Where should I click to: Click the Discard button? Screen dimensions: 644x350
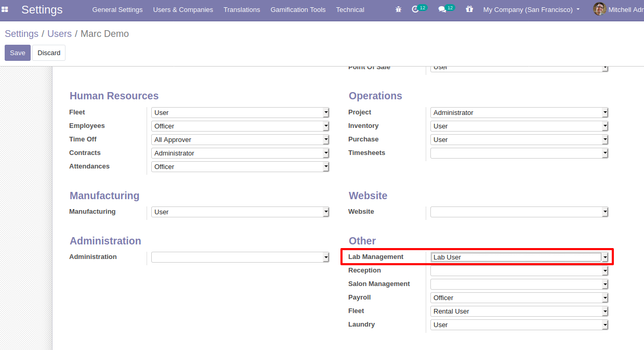coord(49,53)
